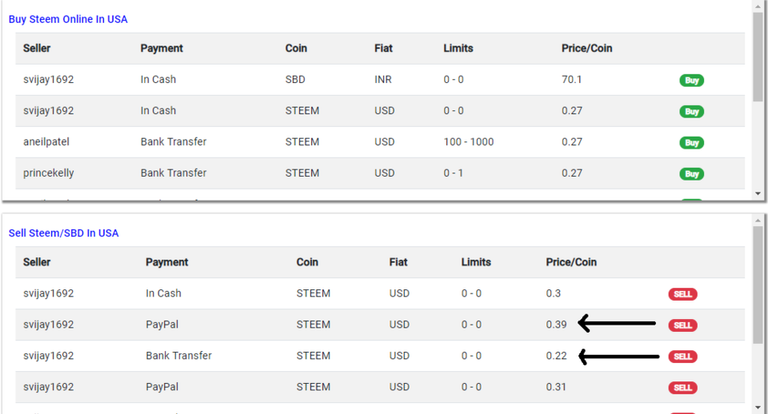Screen dimensions: 768x414
Task: Click Buy on svijay1692's In Cash STEEM offer
Action: coord(691,111)
